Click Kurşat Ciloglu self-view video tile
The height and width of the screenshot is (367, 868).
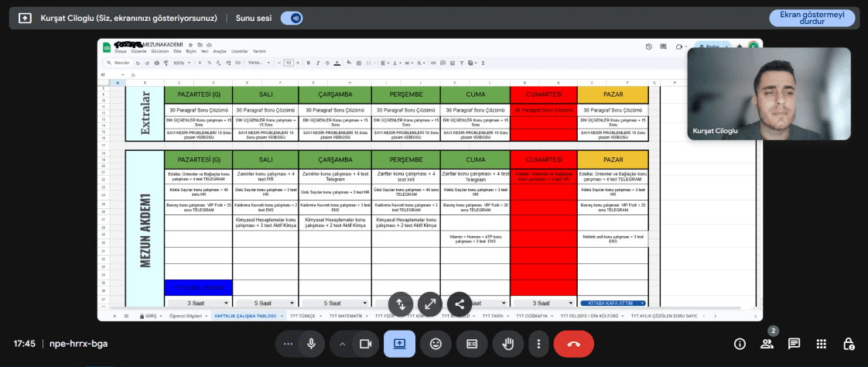click(769, 94)
